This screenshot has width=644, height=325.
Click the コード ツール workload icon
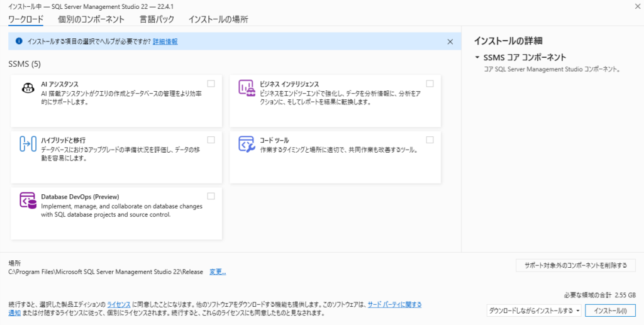pyautogui.click(x=246, y=144)
